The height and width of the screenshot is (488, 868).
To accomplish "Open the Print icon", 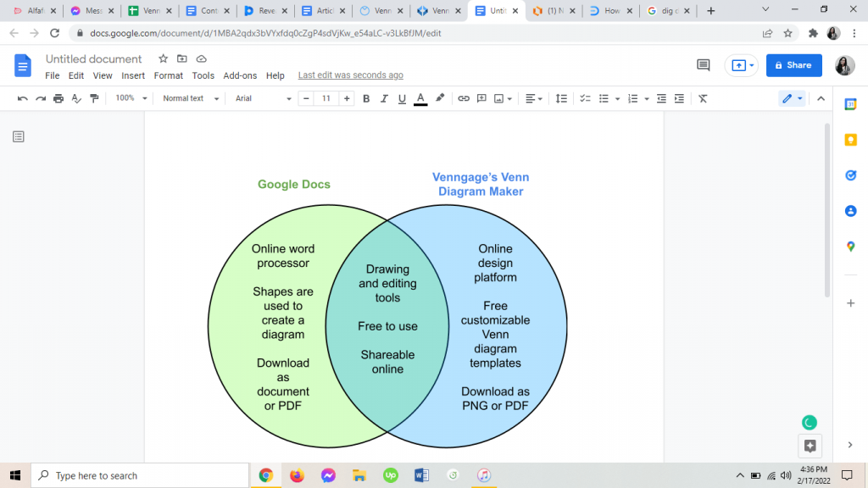I will [x=58, y=98].
